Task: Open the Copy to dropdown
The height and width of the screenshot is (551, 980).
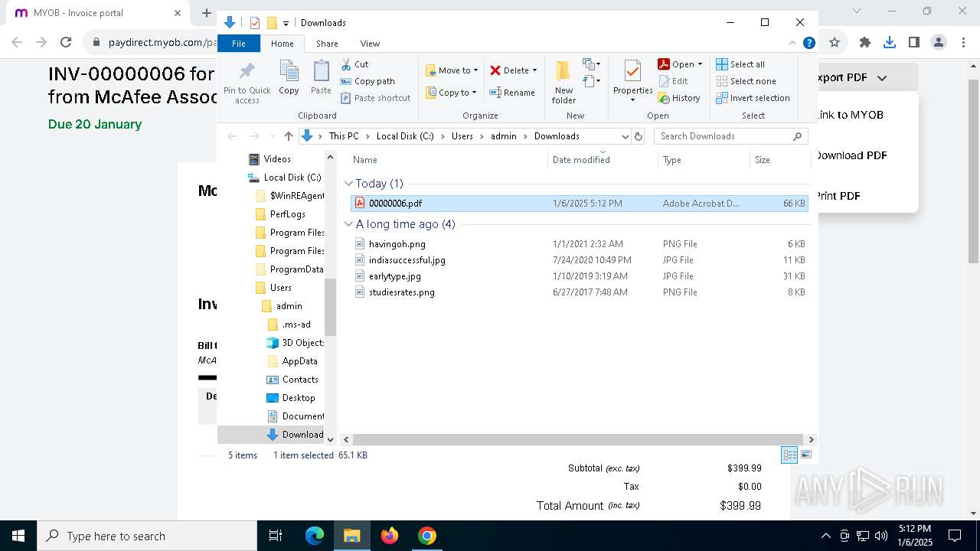Action: click(x=451, y=93)
